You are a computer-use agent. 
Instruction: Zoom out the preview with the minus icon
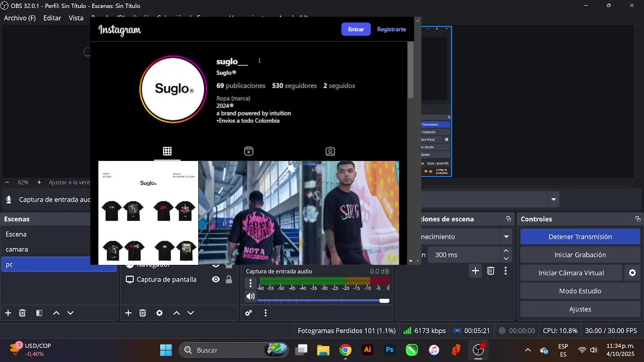[7, 183]
